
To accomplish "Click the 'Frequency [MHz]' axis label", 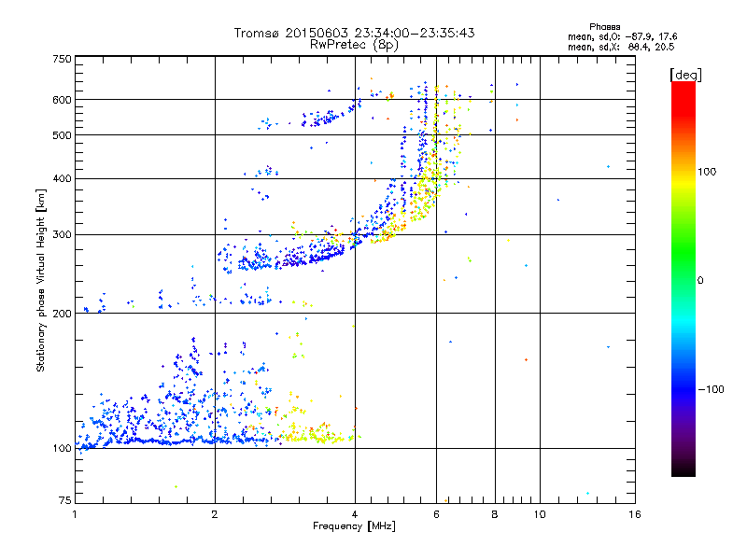I will click(354, 526).
